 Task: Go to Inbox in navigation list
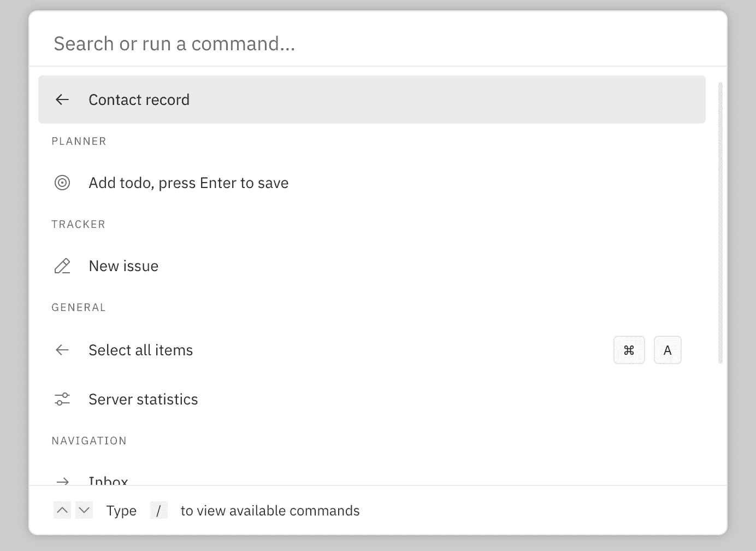[108, 480]
